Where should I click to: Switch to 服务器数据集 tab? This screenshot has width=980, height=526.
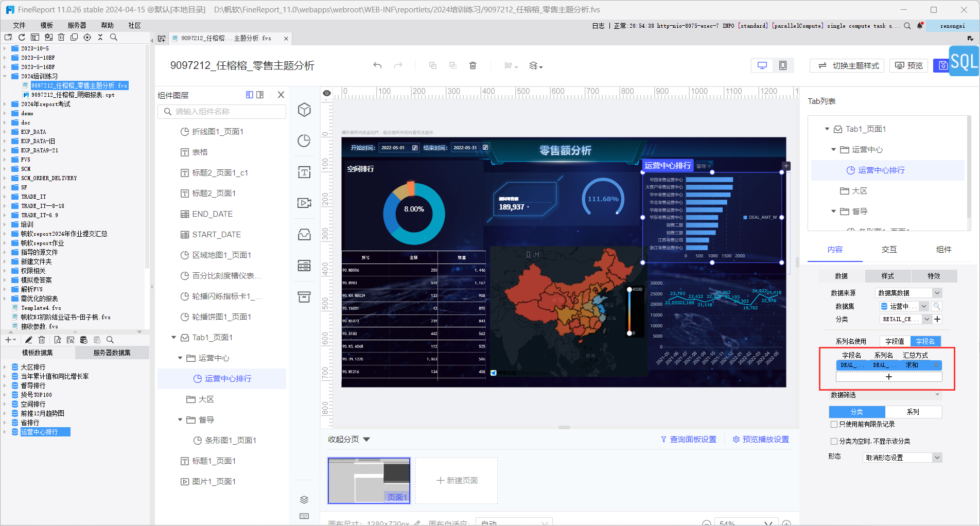coord(112,353)
